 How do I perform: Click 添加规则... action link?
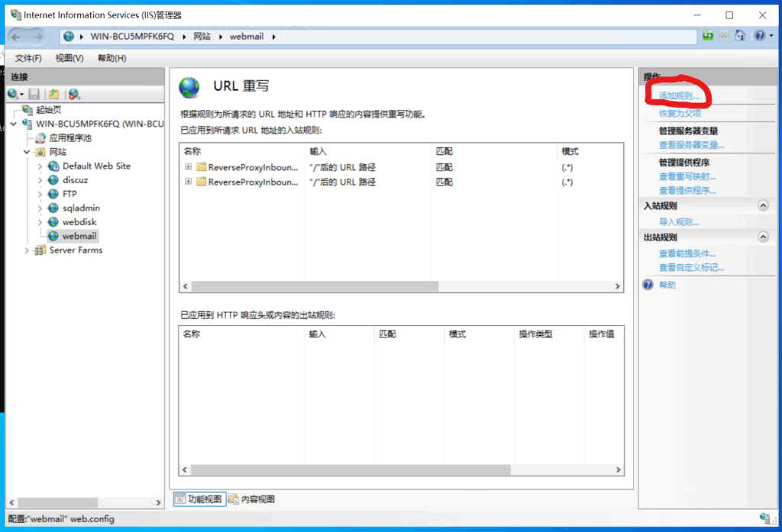coord(678,95)
